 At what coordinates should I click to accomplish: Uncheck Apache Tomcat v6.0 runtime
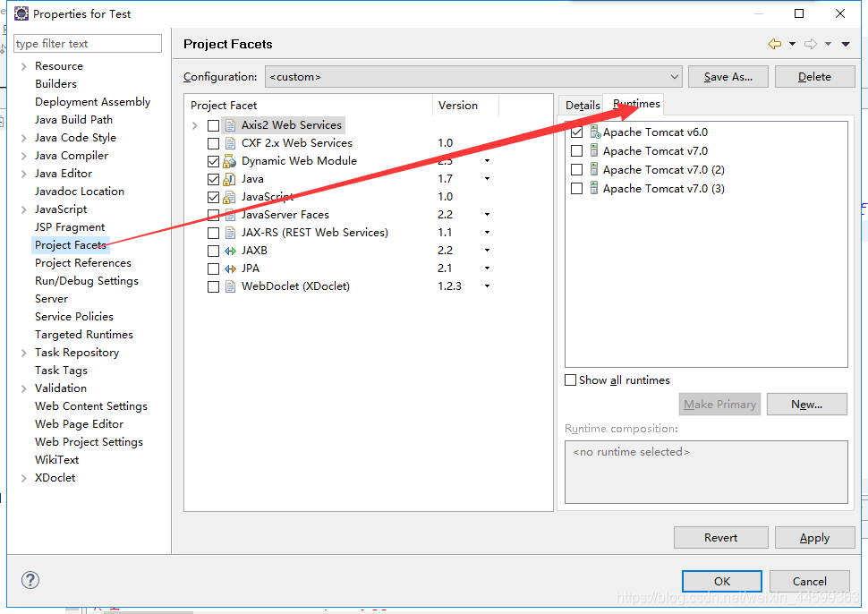pos(577,132)
